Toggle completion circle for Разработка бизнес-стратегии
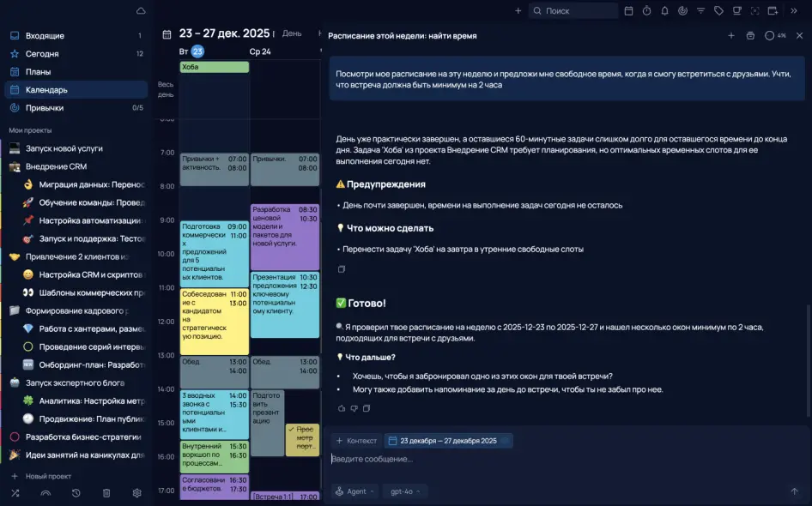 15,437
